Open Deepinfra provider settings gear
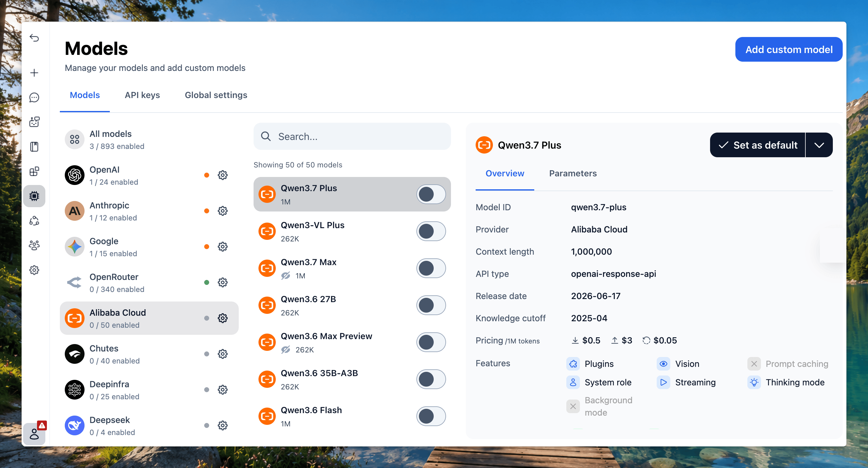The width and height of the screenshot is (868, 468). coord(222,390)
